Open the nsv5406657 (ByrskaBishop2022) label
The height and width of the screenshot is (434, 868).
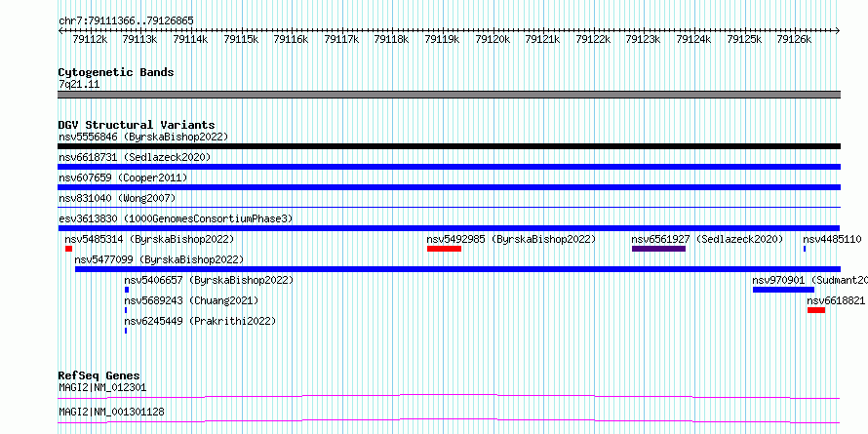tap(209, 280)
